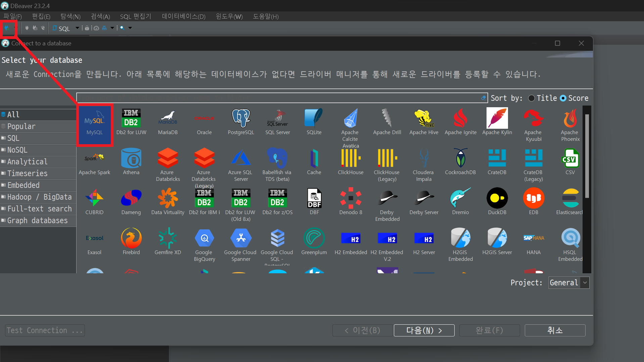Filter by Graph databases category
This screenshot has height=362, width=644.
click(38, 220)
